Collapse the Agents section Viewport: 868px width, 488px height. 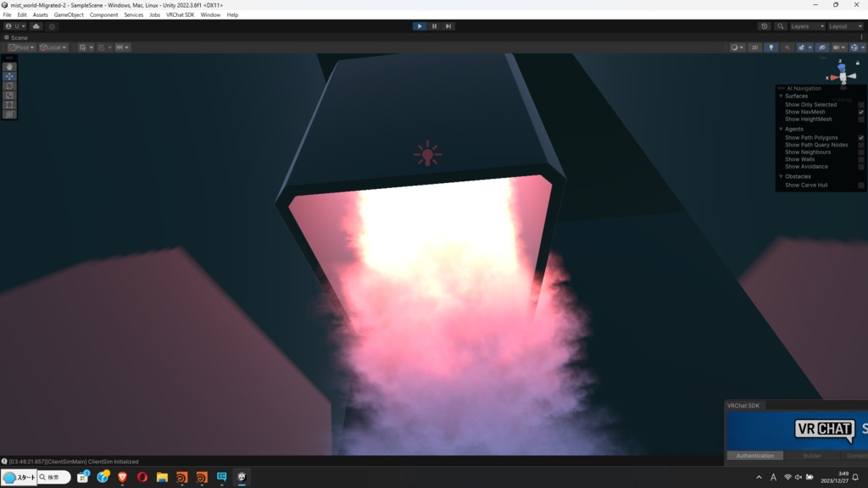781,129
